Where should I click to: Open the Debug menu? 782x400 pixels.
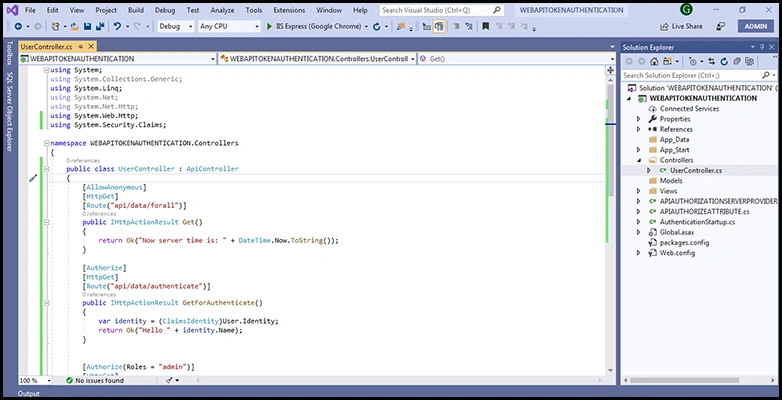[165, 10]
